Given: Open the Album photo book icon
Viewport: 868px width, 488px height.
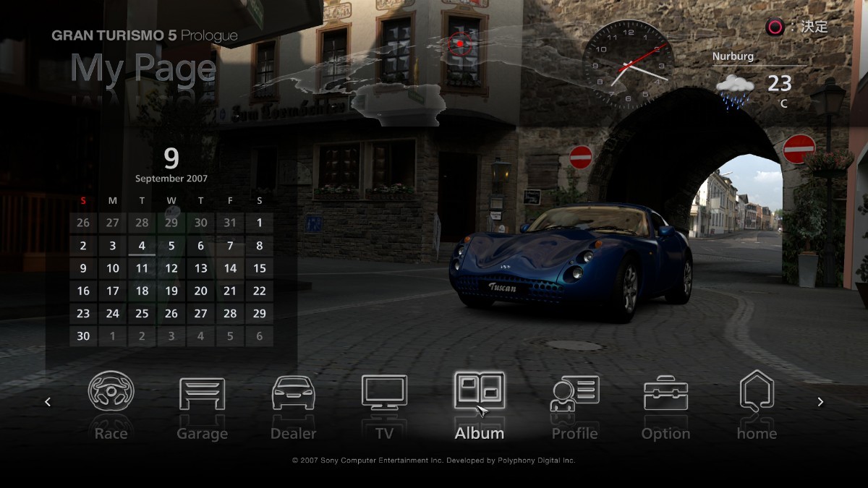Looking at the screenshot, I should [479, 391].
